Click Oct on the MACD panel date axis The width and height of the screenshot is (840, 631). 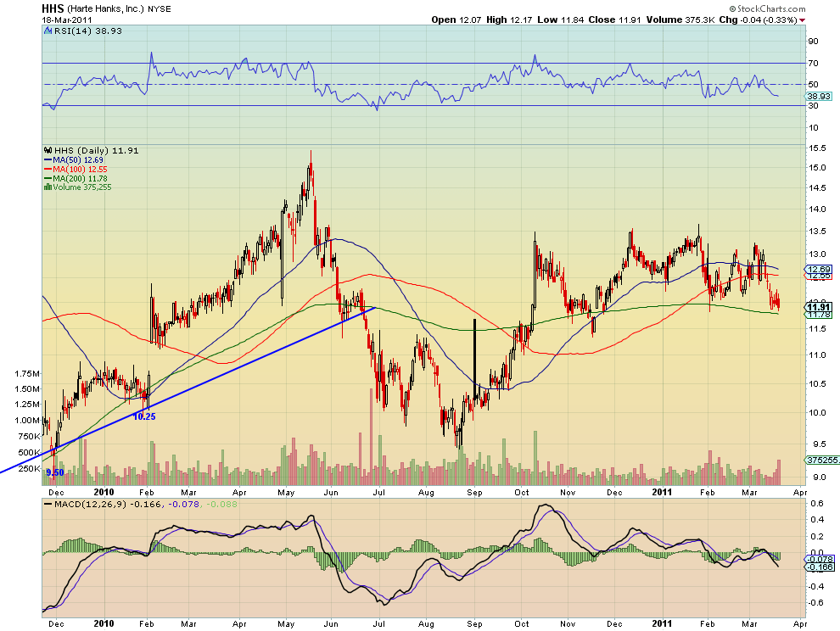[521, 624]
